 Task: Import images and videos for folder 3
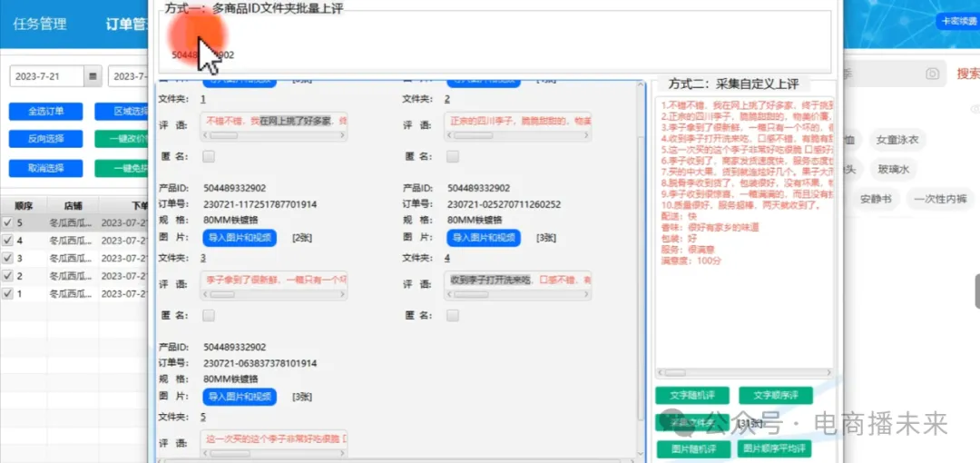(239, 238)
